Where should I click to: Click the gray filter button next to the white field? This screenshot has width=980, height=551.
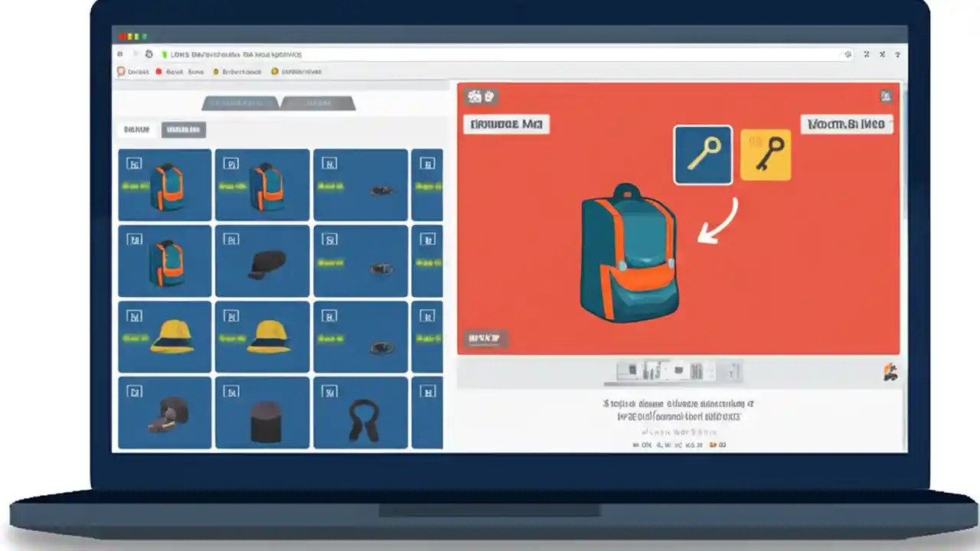pyautogui.click(x=184, y=129)
